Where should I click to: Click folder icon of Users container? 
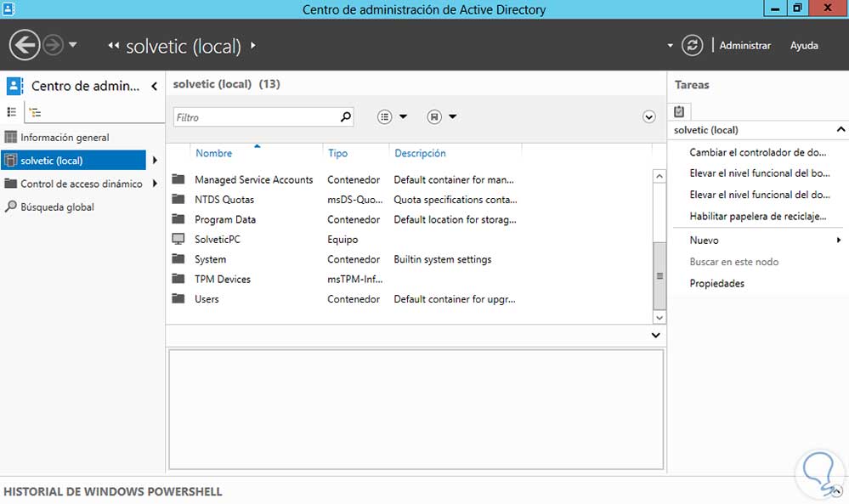click(x=178, y=298)
